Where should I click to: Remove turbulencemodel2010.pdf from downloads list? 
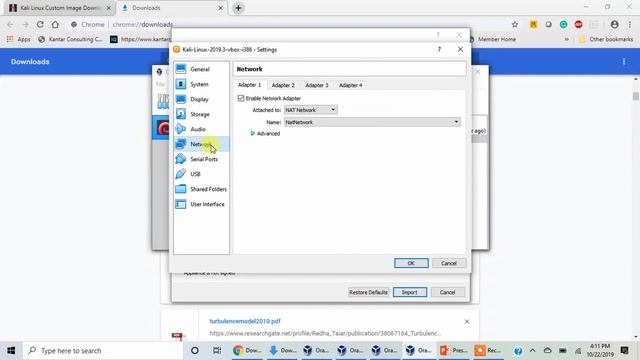[x=467, y=322]
